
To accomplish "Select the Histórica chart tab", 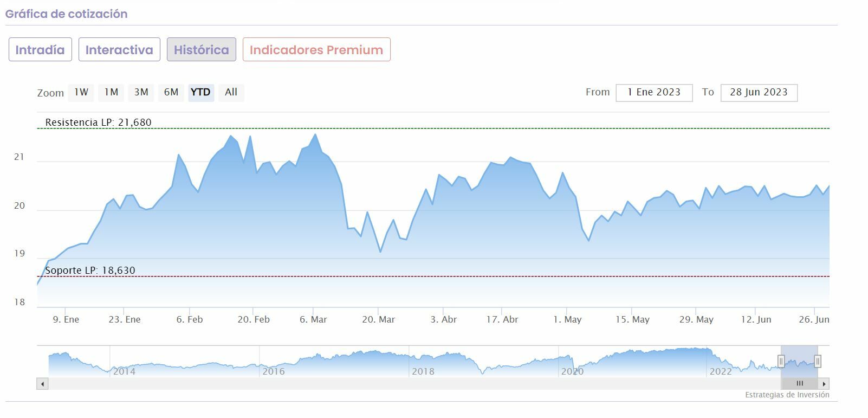I will click(201, 50).
